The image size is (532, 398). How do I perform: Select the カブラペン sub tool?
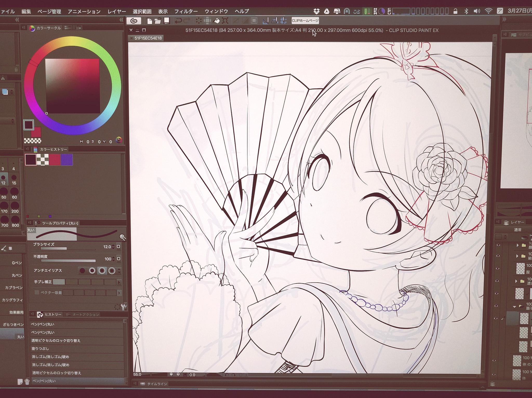(x=14, y=288)
